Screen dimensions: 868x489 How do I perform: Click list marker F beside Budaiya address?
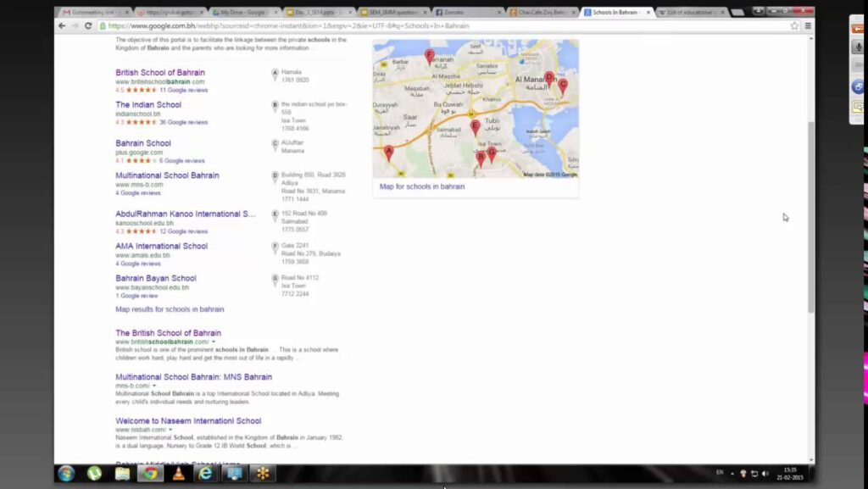pyautogui.click(x=275, y=247)
